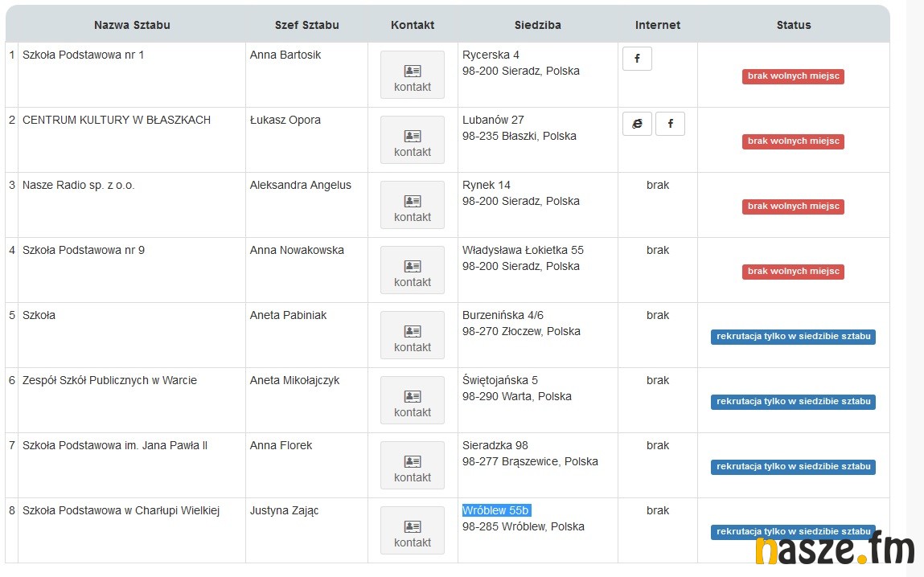The width and height of the screenshot is (924, 577).
Task: Click recruitment status badge for Złoczew school
Action: (793, 337)
